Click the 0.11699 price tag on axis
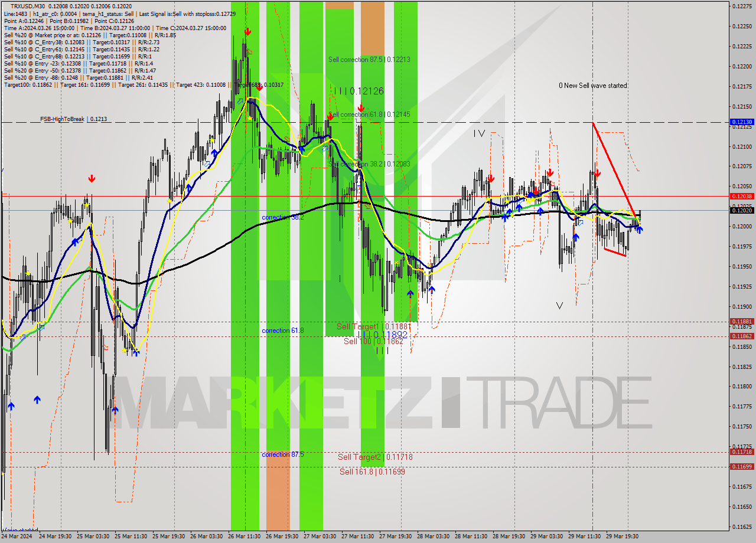The height and width of the screenshot is (543, 756). point(742,466)
